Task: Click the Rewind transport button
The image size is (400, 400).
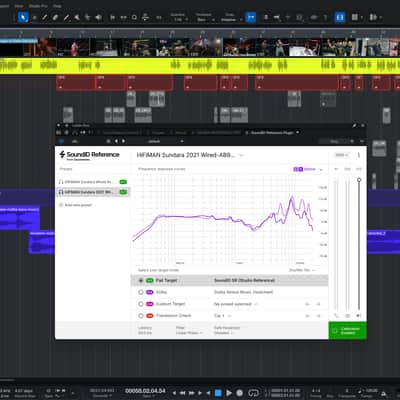Action: 183,393
